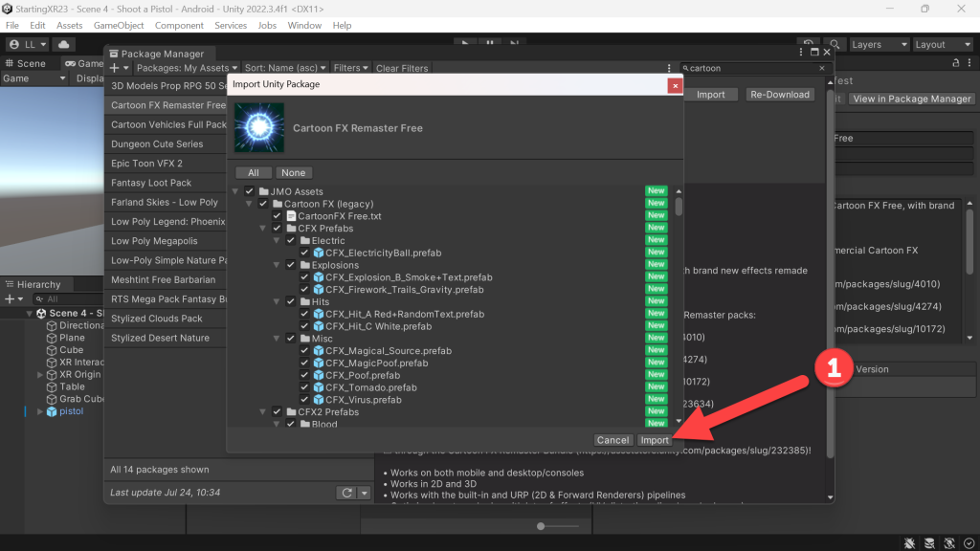This screenshot has width=980, height=551.
Task: Click the cloud services icon in Unity toolbar
Action: click(x=64, y=44)
